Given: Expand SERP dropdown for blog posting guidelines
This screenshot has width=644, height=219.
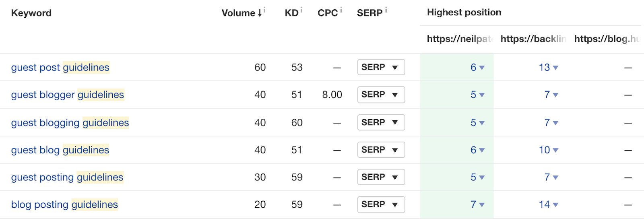Looking at the screenshot, I should [381, 205].
